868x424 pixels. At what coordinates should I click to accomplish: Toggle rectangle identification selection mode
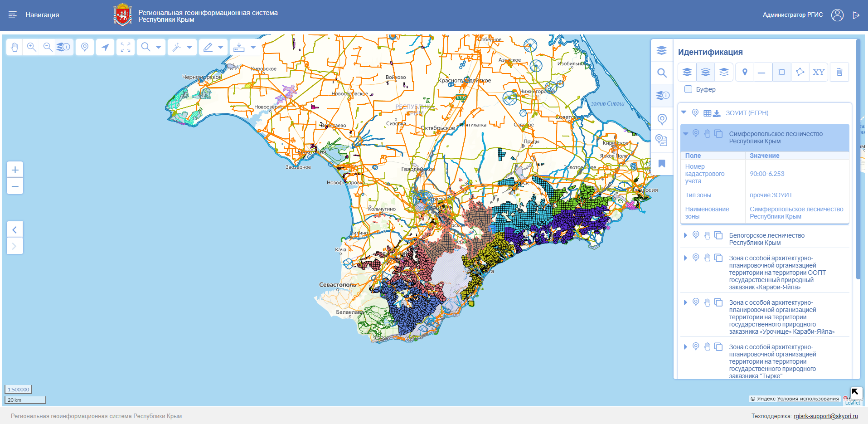tap(781, 72)
